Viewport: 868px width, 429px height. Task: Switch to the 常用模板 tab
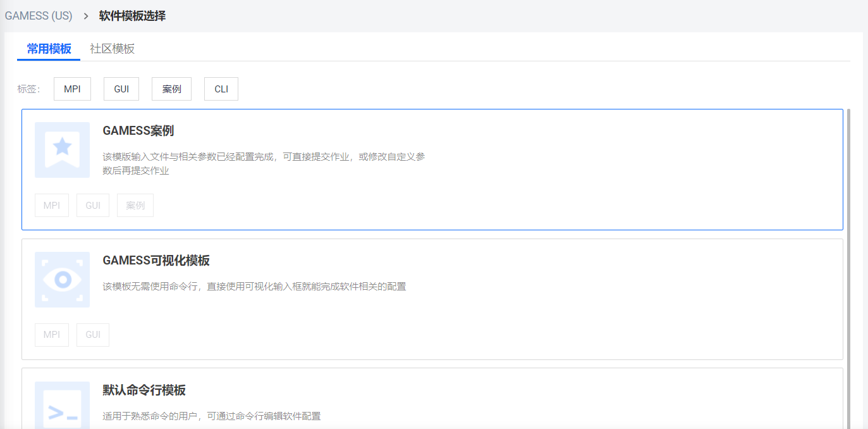coord(49,49)
